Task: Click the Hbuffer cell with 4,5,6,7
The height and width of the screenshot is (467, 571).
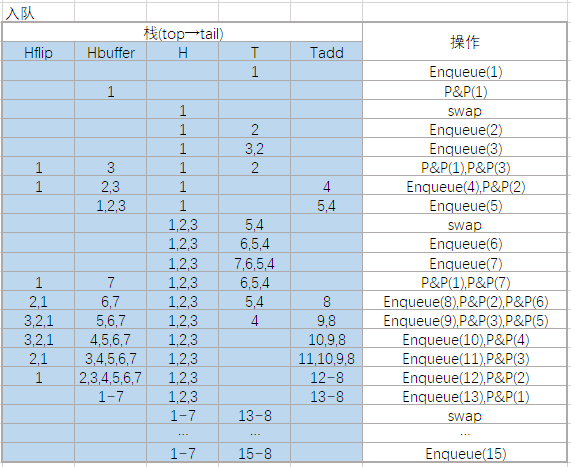Action: coord(110,339)
